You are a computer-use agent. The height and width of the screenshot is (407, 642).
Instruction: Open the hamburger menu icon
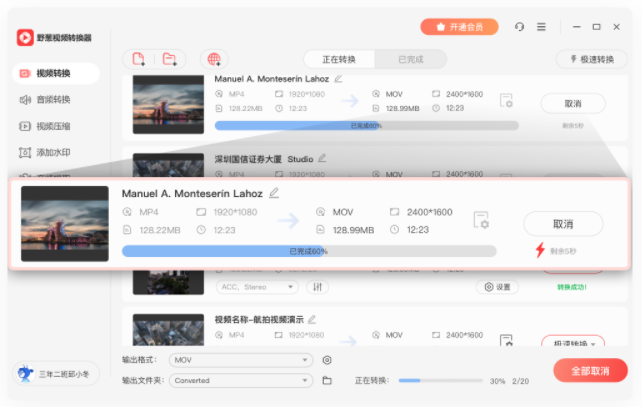541,27
